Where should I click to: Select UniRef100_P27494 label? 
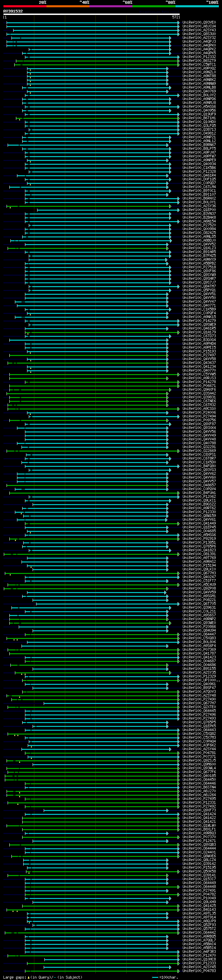point(199,416)
